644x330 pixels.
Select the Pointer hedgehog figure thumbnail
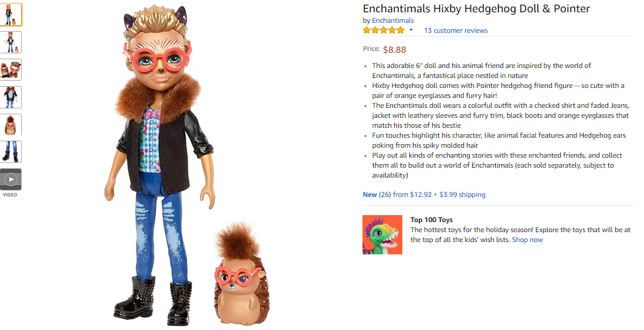11,125
